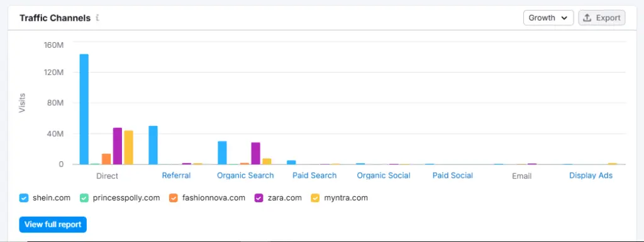Viewport: 644px width, 242px height.
Task: Toggle the fashionnova.com legend checkbox
Action: 174,198
